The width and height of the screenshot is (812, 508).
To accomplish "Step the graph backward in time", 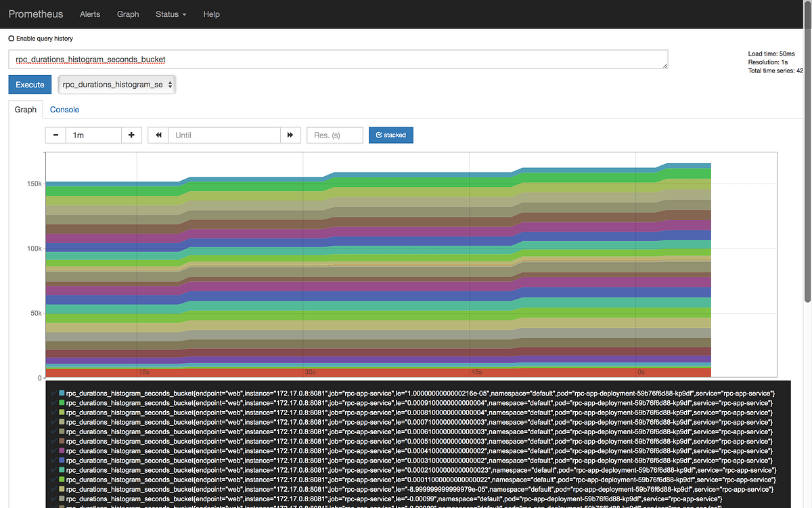I will (157, 135).
